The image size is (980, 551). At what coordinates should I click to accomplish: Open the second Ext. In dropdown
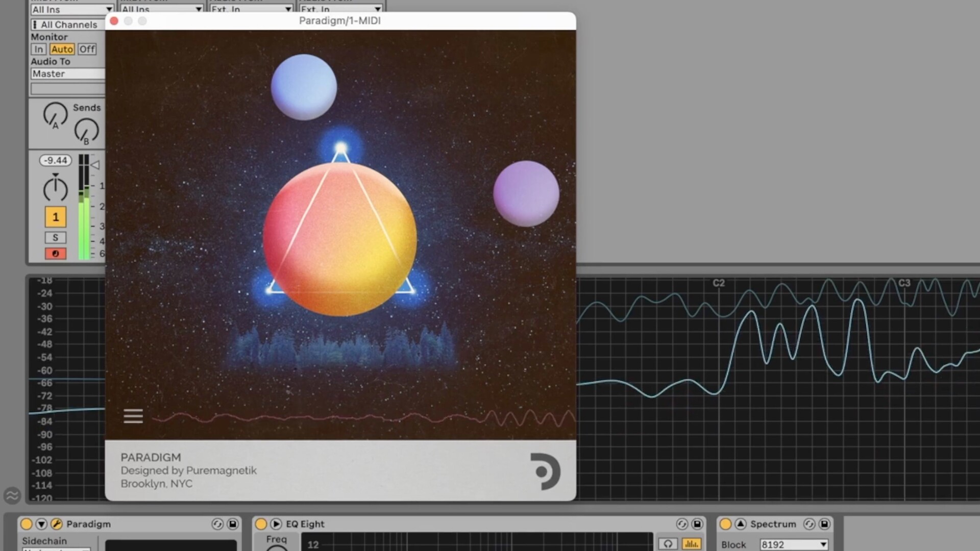[x=341, y=9]
